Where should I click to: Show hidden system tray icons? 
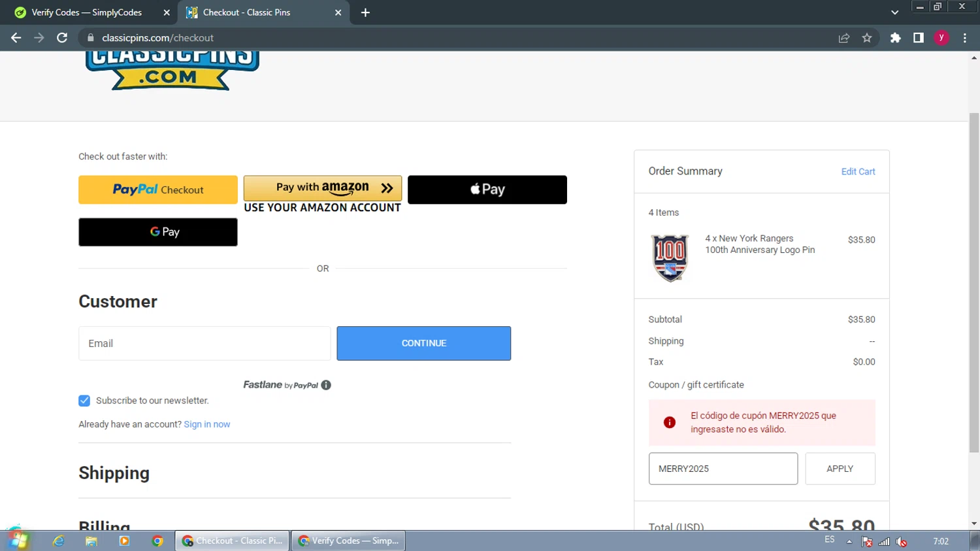click(x=849, y=541)
